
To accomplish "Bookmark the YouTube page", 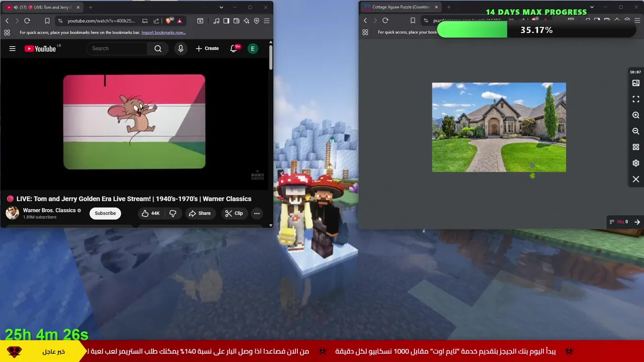I will (x=47, y=21).
